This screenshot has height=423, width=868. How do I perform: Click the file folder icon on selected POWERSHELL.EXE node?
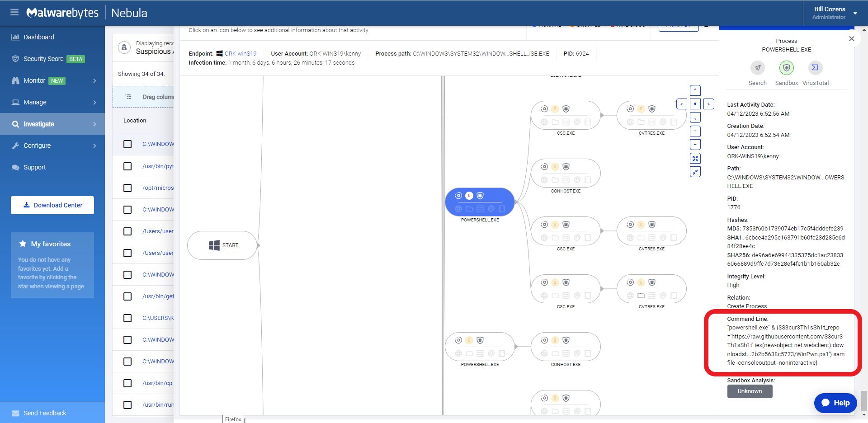click(469, 209)
